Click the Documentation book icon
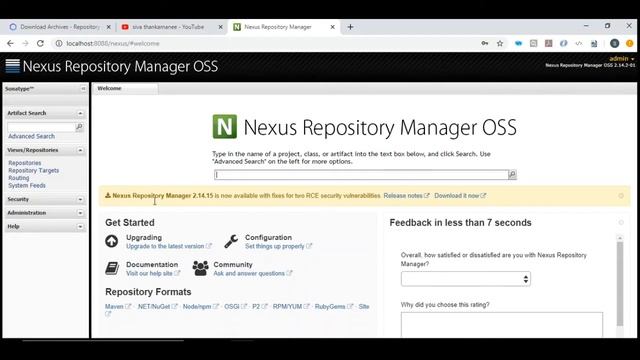640x360 pixels. (112, 269)
